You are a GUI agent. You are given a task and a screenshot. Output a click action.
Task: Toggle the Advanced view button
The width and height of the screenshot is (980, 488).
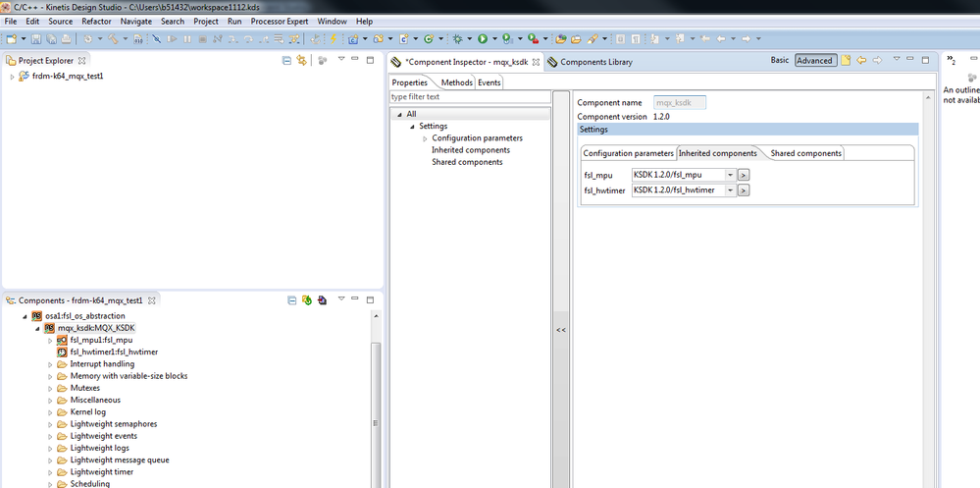815,61
